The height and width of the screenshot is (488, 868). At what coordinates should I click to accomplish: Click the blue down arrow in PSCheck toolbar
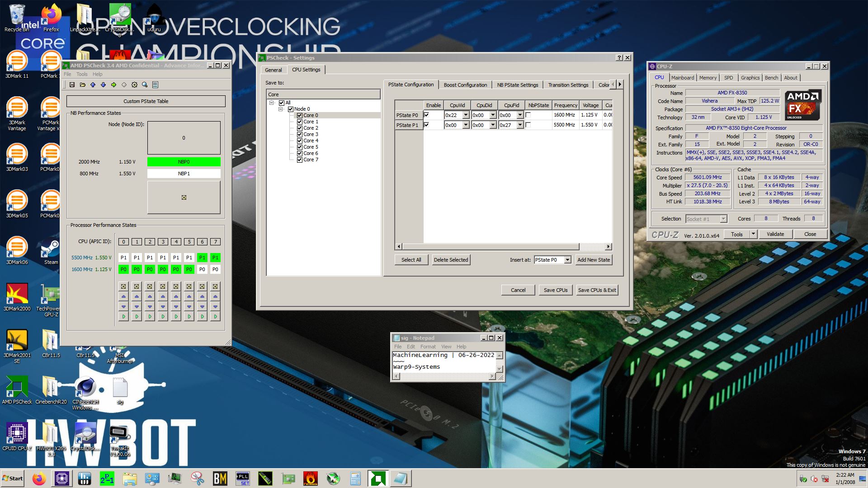pyautogui.click(x=103, y=84)
